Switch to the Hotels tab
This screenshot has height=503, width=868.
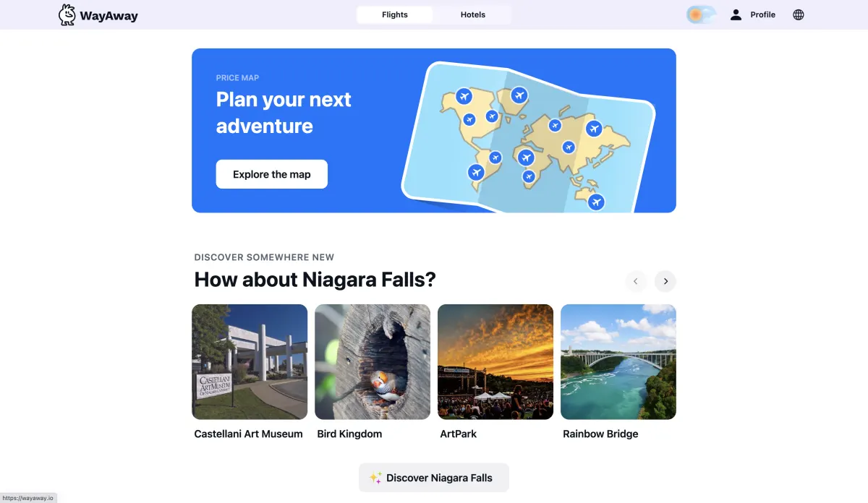473,14
